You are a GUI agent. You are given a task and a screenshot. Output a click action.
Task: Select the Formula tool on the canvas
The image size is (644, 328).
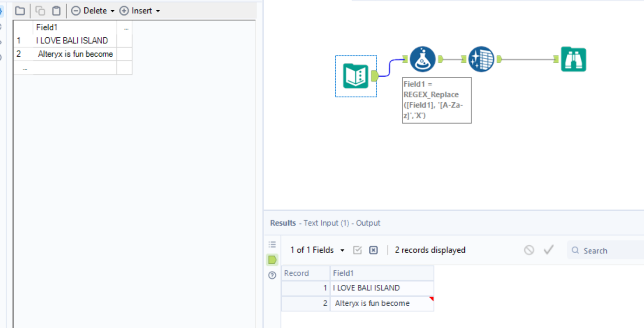tap(422, 59)
